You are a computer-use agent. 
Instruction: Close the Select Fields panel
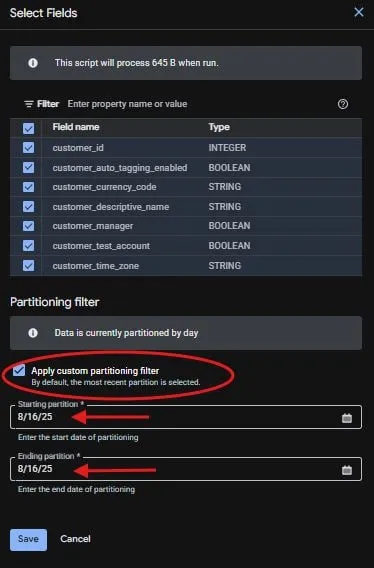(359, 12)
